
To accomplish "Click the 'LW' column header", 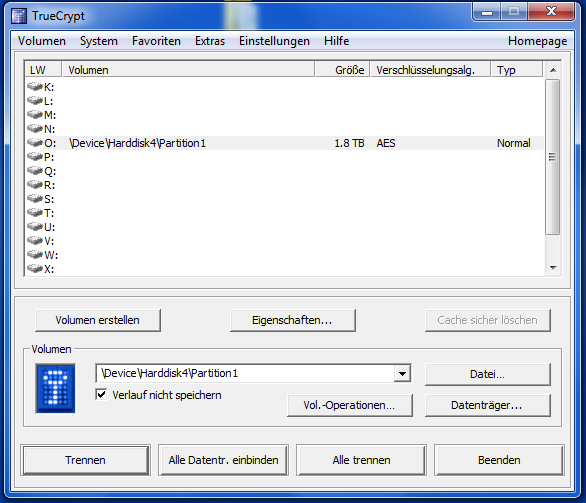I will pos(43,70).
